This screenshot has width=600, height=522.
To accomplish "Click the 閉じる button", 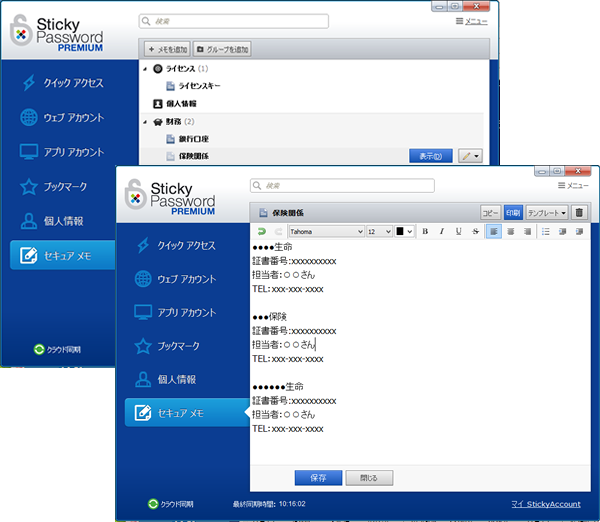I will pos(369,478).
